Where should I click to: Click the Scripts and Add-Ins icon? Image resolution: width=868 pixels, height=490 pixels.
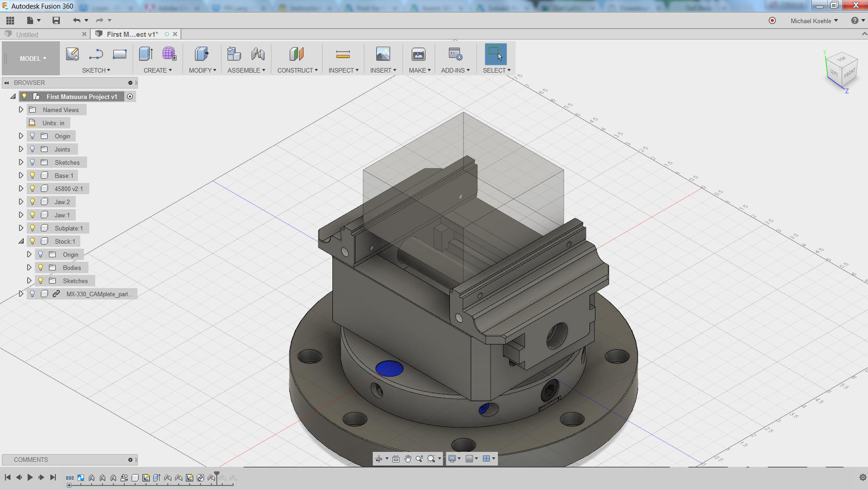(455, 54)
